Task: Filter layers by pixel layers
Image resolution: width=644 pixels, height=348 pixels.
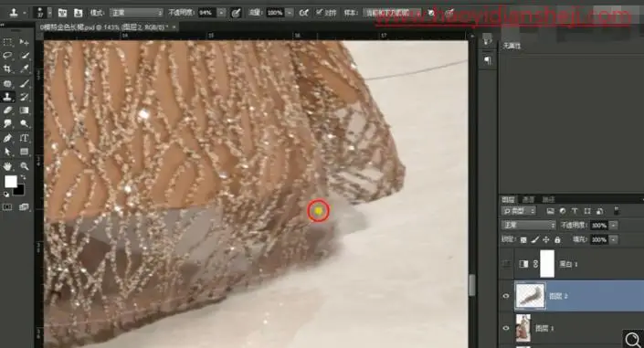Action: (x=550, y=211)
